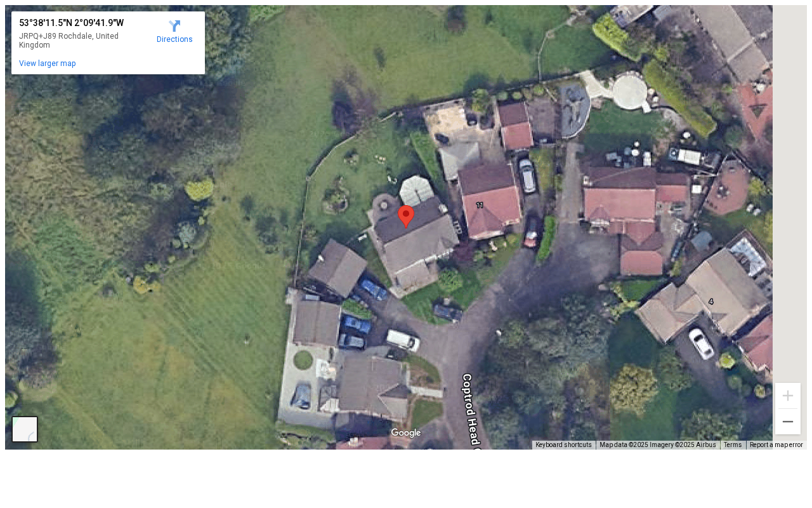Click the coordinates title 53°38'11.5"N 2°09'41.9"W

71,23
